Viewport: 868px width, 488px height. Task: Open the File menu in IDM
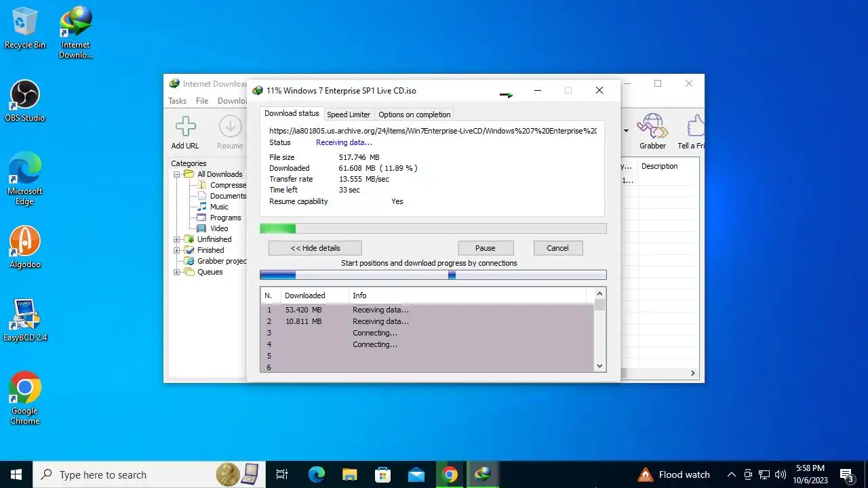pyautogui.click(x=202, y=101)
